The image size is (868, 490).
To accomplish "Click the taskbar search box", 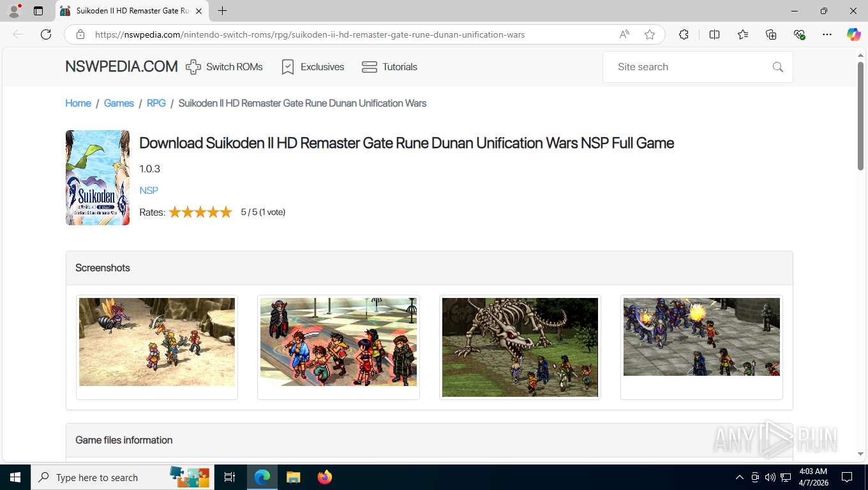I will [121, 477].
